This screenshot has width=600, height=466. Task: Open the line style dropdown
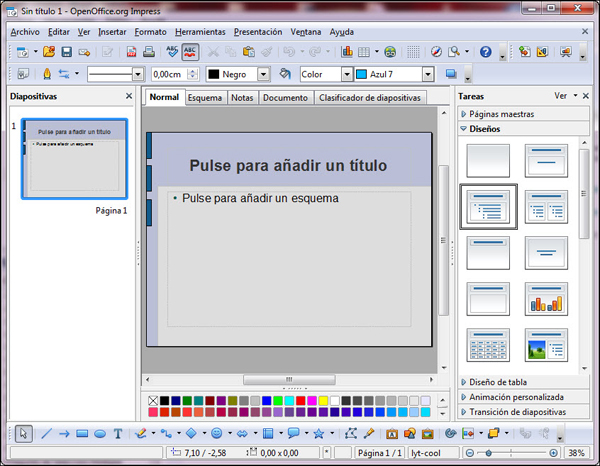138,74
